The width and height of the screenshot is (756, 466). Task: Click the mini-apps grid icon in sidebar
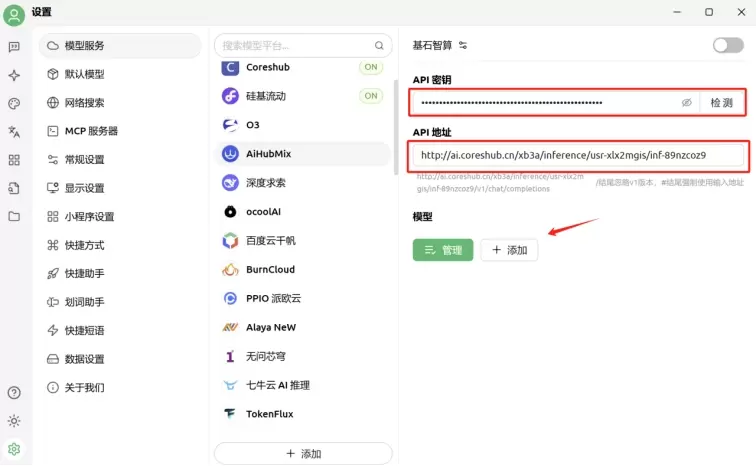point(14,160)
